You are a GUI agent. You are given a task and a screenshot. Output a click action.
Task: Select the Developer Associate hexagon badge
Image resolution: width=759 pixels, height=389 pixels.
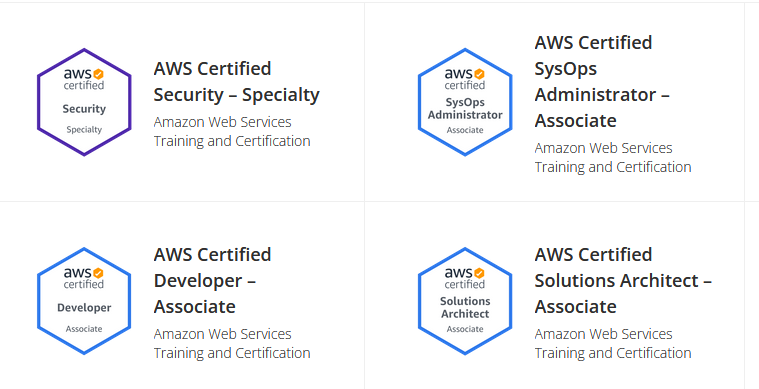click(84, 301)
